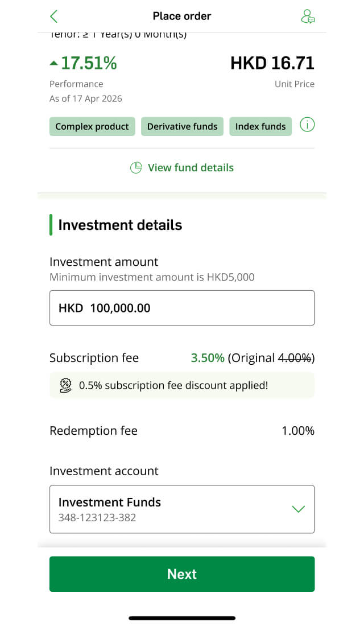The height and width of the screenshot is (626, 364).
Task: Tap the subscription discount badge icon
Action: click(x=65, y=385)
